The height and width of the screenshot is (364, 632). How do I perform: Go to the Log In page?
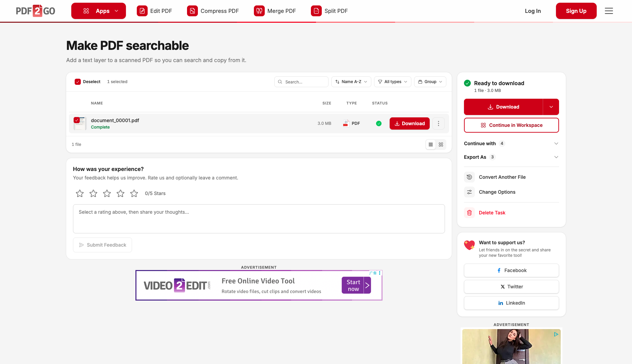tap(533, 11)
